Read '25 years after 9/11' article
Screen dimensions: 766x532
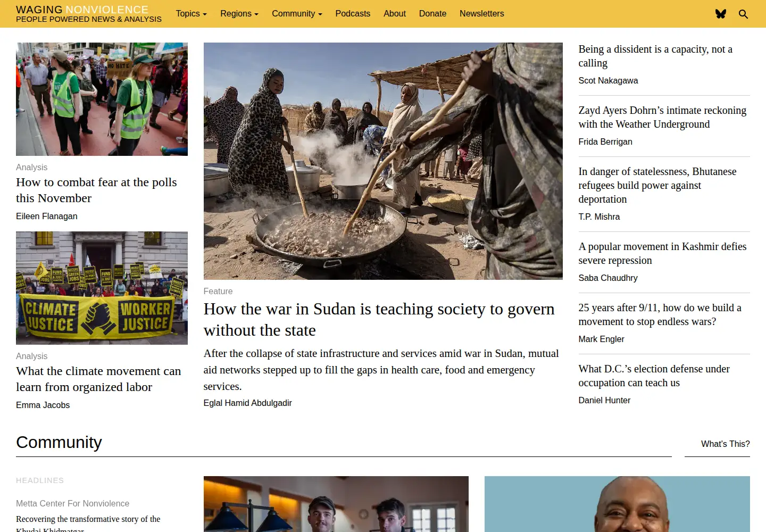660,314
